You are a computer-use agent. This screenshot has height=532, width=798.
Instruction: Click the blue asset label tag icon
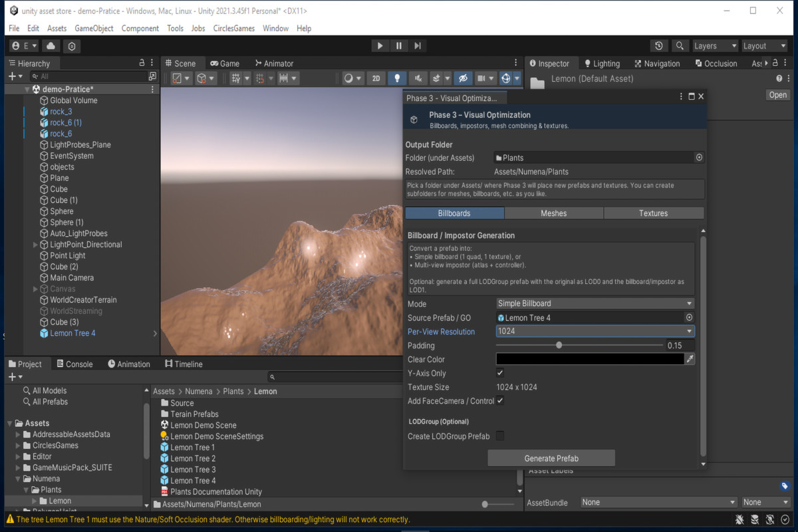pos(785,486)
